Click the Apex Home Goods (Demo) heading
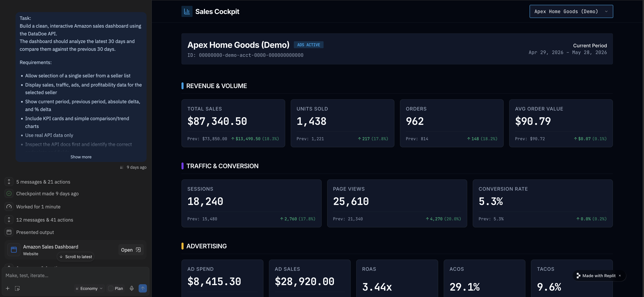Image resolution: width=644 pixels, height=297 pixels. click(238, 45)
